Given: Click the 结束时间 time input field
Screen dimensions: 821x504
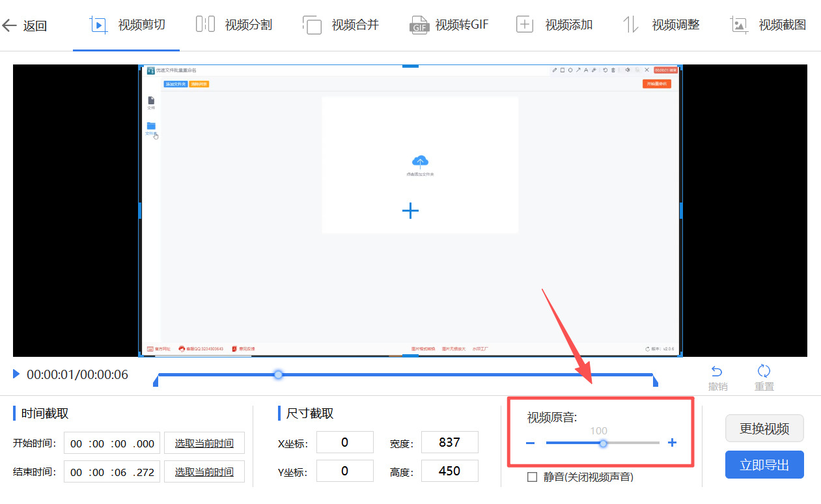Looking at the screenshot, I should (112, 471).
